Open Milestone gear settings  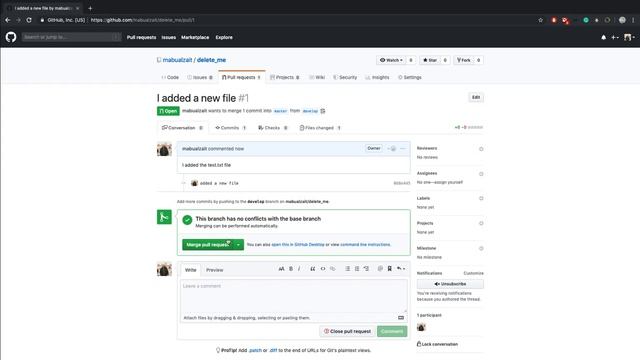pyautogui.click(x=481, y=248)
